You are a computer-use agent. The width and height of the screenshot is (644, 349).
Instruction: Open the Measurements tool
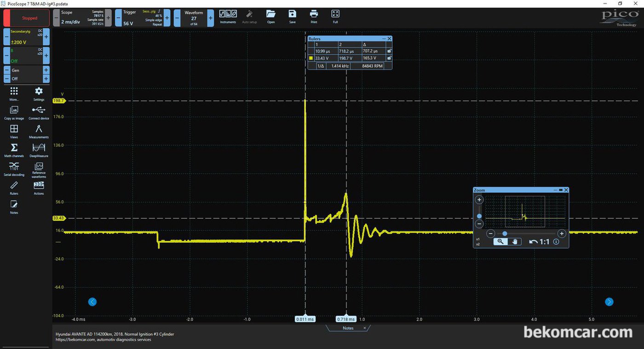[39, 131]
